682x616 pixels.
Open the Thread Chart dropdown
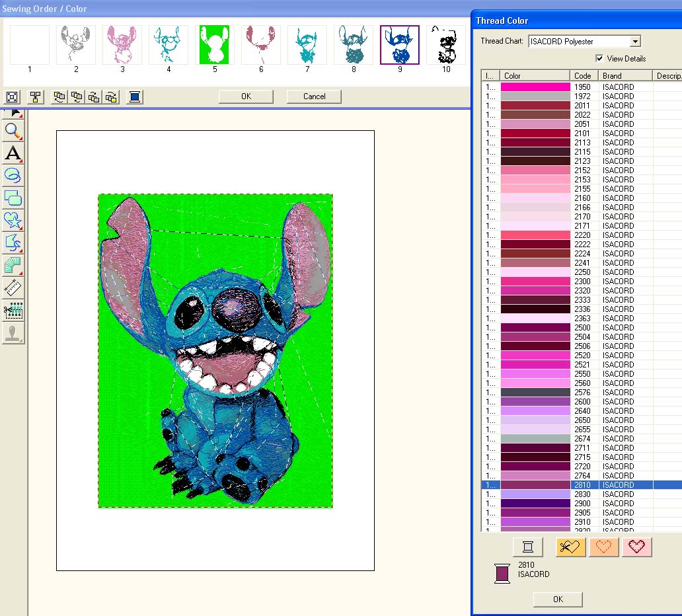click(635, 42)
